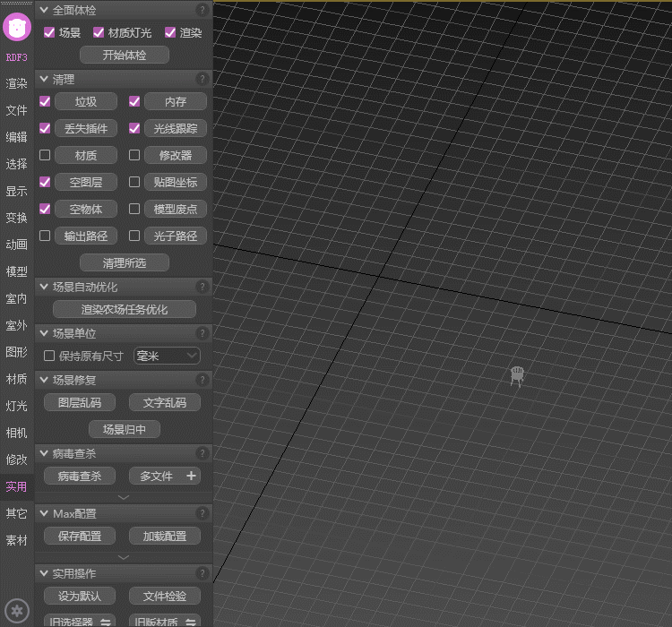The width and height of the screenshot is (672, 627).
Task: Enable the 材质 cleanup checkbox
Action: (45, 155)
